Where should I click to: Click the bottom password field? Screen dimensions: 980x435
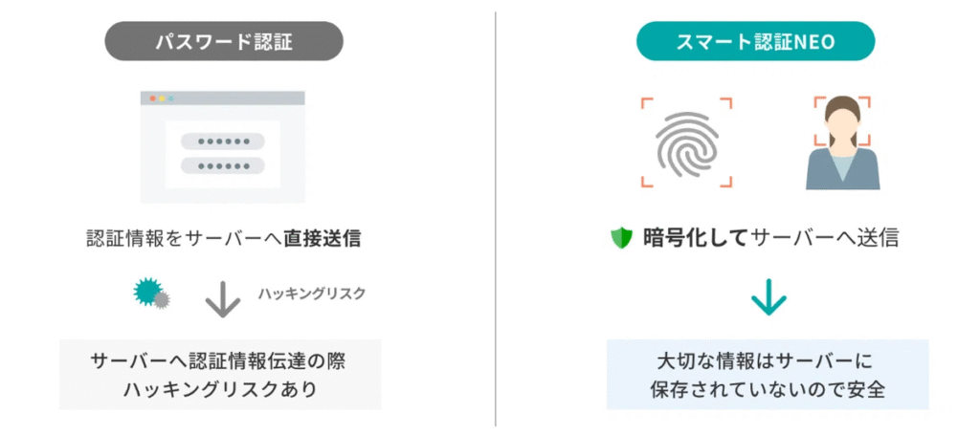222,164
